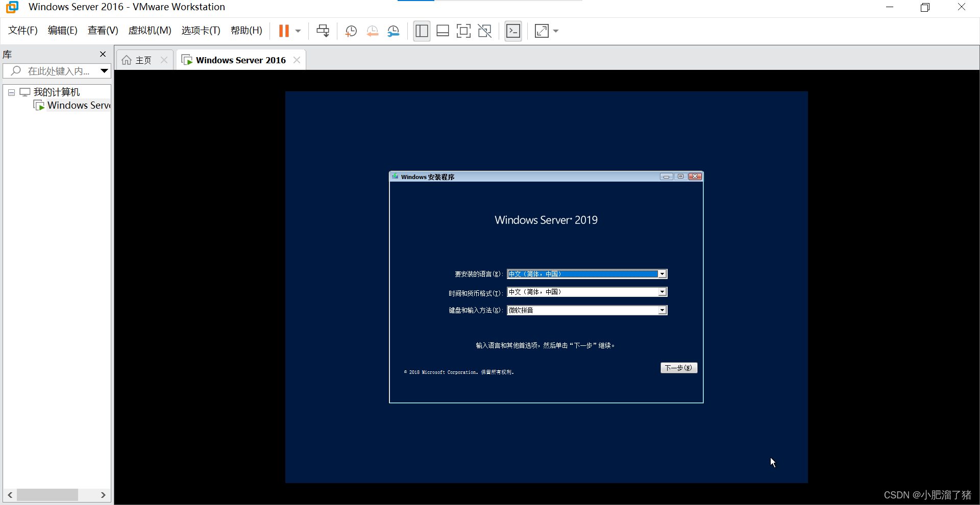Viewport: 980px width, 505px height.
Task: Open the 要安装的语言 language dropdown
Action: click(x=662, y=274)
